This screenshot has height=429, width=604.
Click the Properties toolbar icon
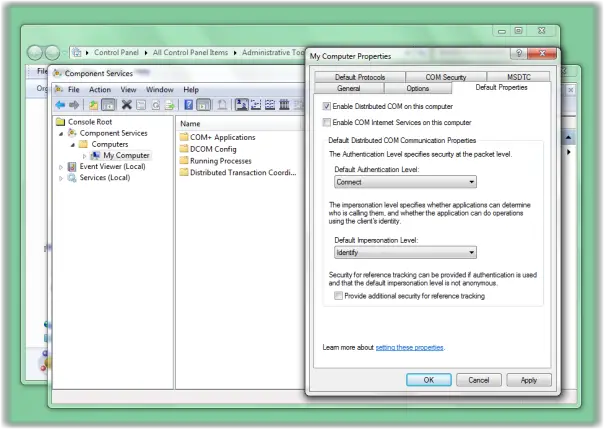(x=141, y=105)
